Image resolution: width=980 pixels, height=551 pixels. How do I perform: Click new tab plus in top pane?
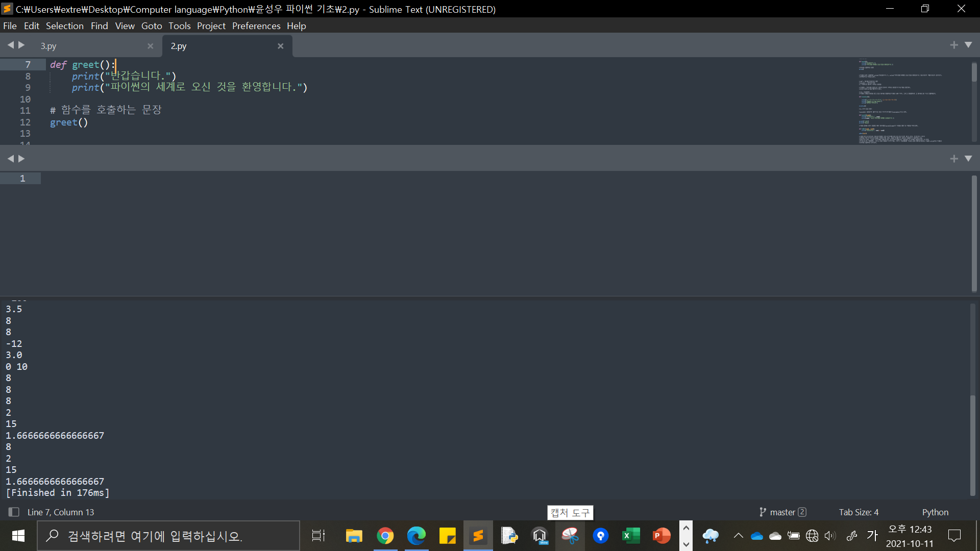[x=953, y=45]
